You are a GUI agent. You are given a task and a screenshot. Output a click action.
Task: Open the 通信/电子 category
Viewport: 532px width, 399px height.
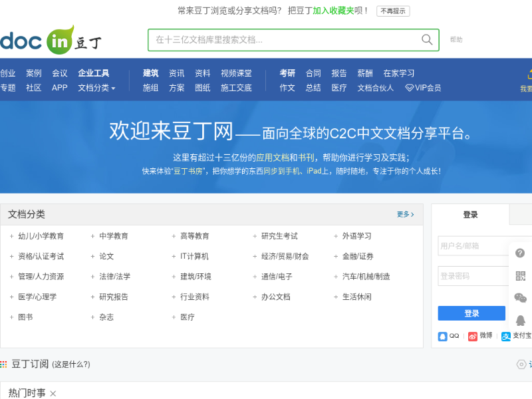click(x=277, y=277)
